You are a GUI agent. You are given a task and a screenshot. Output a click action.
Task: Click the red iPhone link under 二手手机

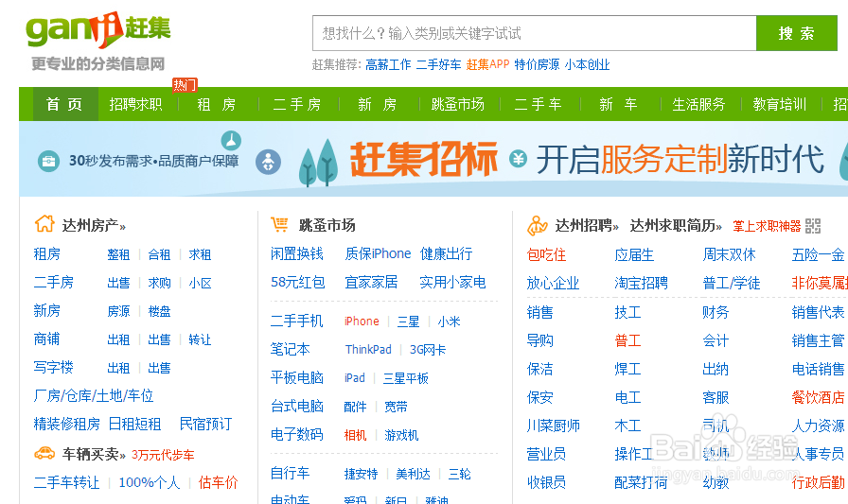(362, 322)
